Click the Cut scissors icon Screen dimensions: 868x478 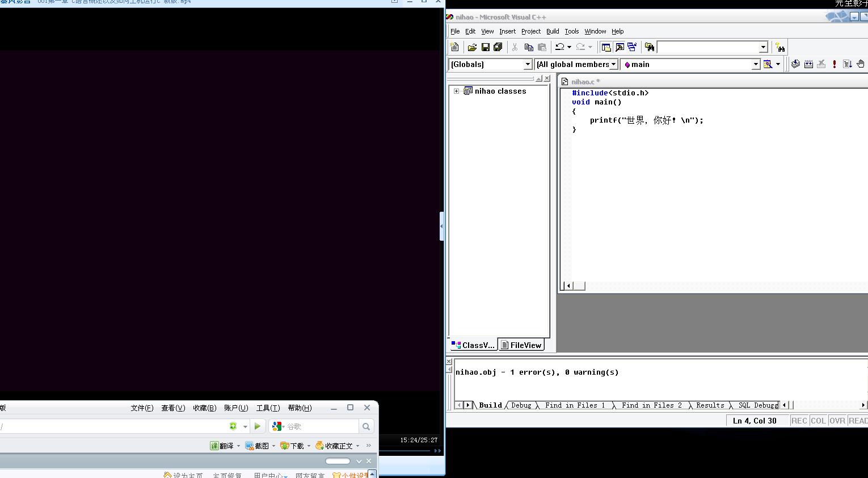[515, 47]
